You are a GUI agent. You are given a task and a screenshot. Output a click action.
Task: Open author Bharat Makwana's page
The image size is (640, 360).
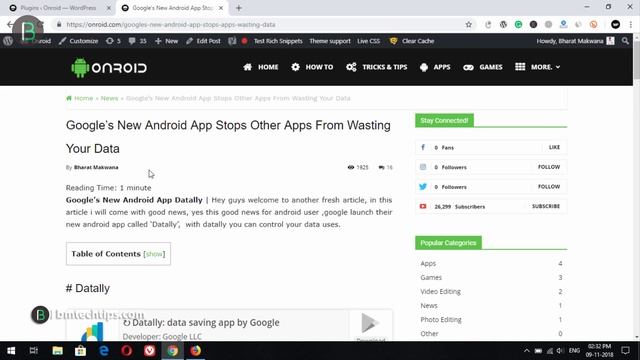[96, 167]
